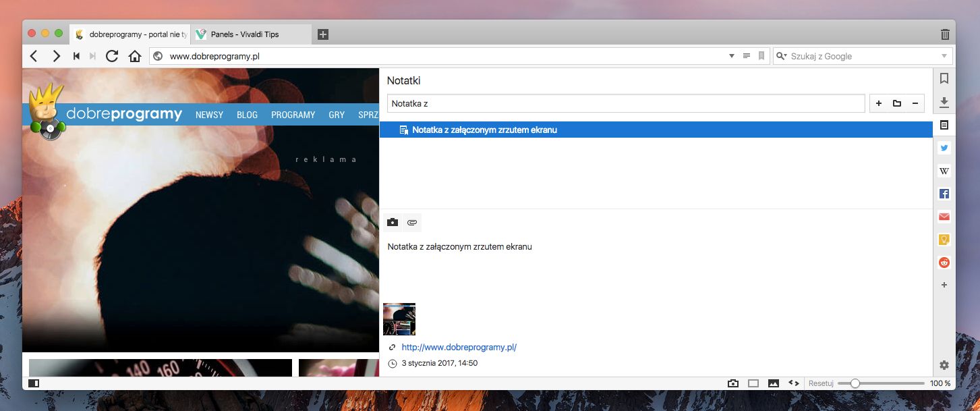Image resolution: width=980 pixels, height=411 pixels.
Task: Click the fast forward navigation button
Action: pos(92,56)
